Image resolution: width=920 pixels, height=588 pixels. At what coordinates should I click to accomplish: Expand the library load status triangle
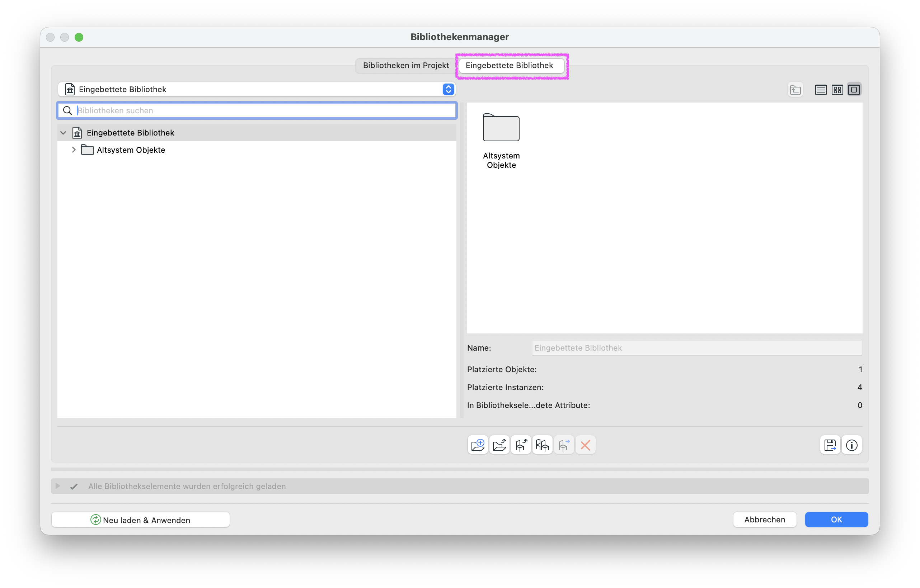point(58,486)
